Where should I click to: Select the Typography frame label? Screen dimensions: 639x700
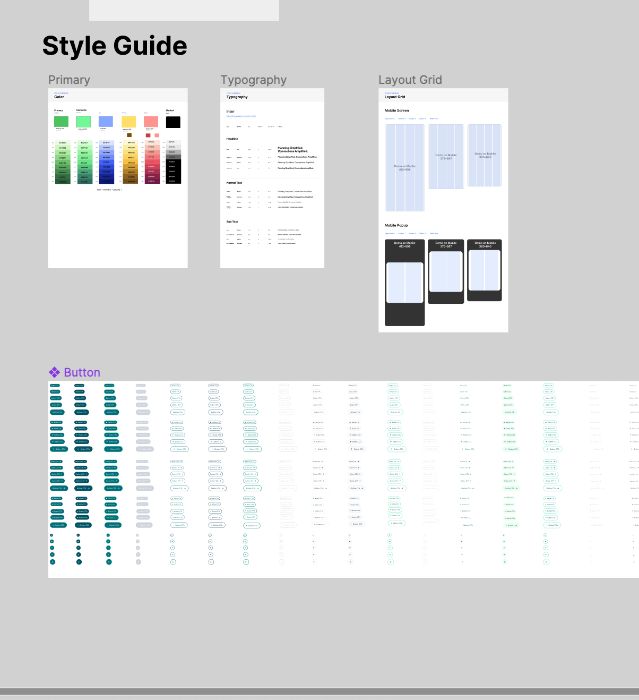point(254,80)
